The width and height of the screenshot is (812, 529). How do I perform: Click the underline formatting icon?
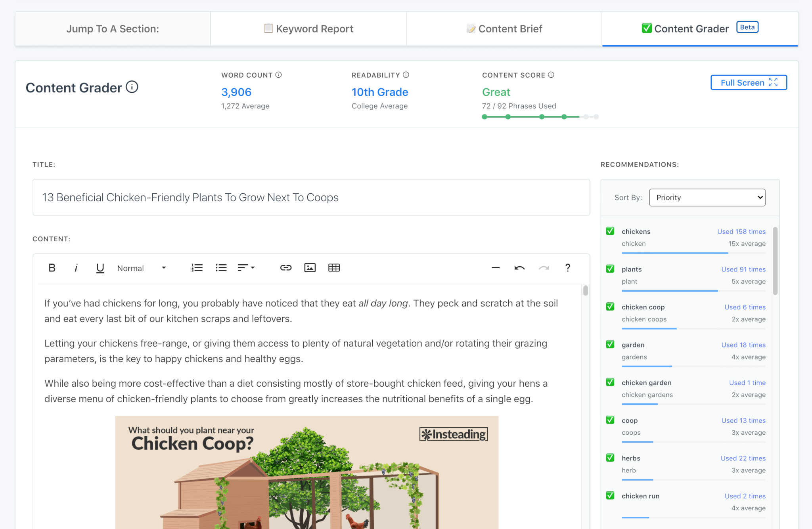(100, 268)
